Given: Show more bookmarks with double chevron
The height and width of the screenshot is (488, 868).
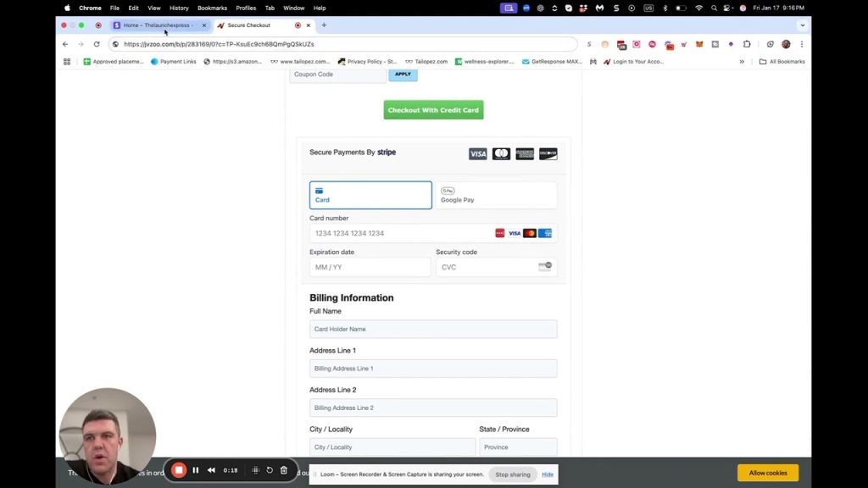Looking at the screenshot, I should pyautogui.click(x=742, y=61).
